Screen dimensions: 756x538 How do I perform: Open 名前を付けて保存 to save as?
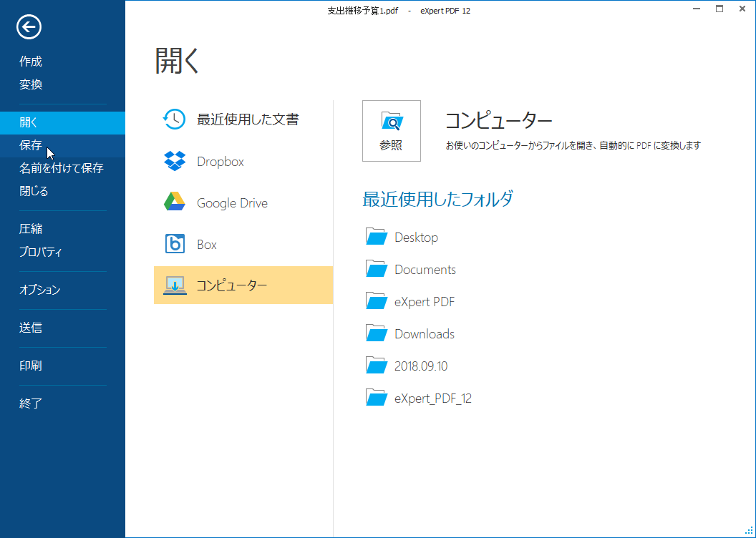tap(62, 168)
